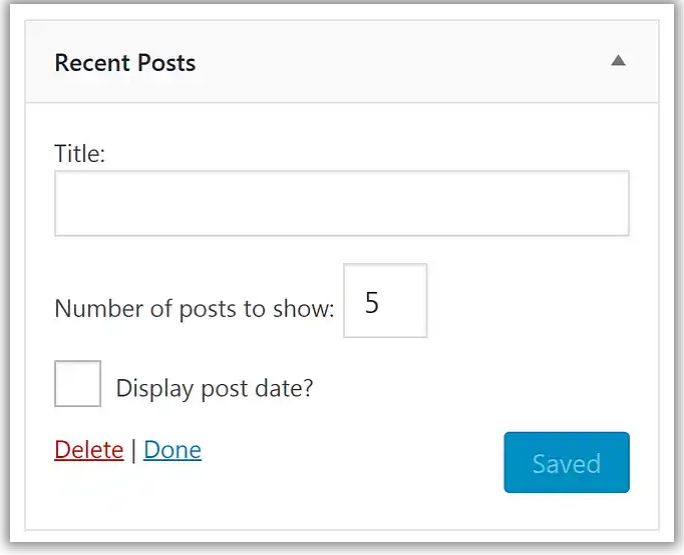Screen dimensions: 684x555
Task: Focus the Title text field
Action: coord(341,203)
